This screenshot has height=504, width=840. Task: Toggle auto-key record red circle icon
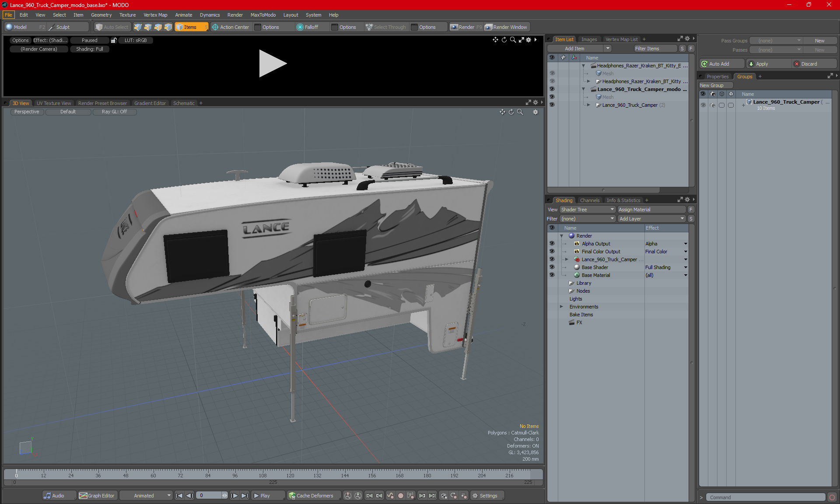(400, 496)
